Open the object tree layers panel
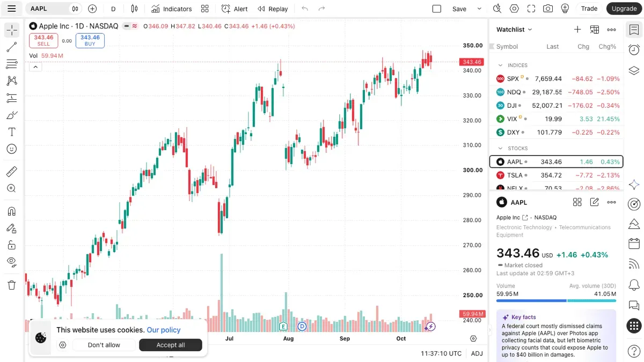 click(634, 70)
